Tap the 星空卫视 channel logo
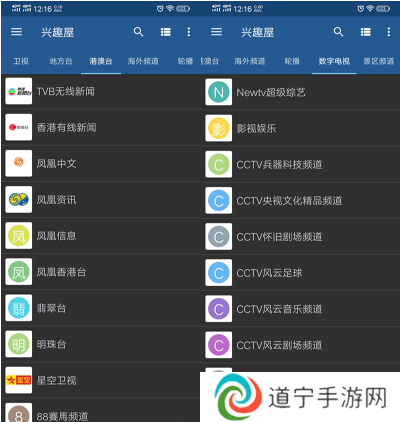The width and height of the screenshot is (400, 422). [19, 380]
